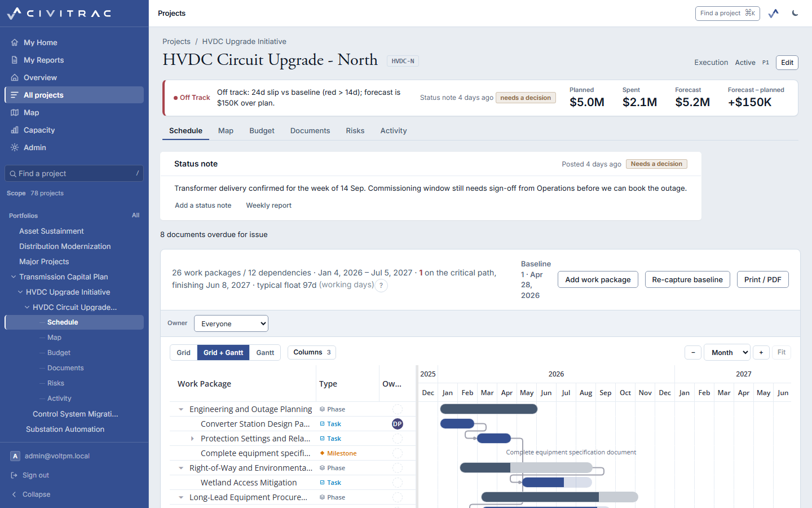Click admin@voltpm.local user avatar
The image size is (812, 508).
(15, 456)
